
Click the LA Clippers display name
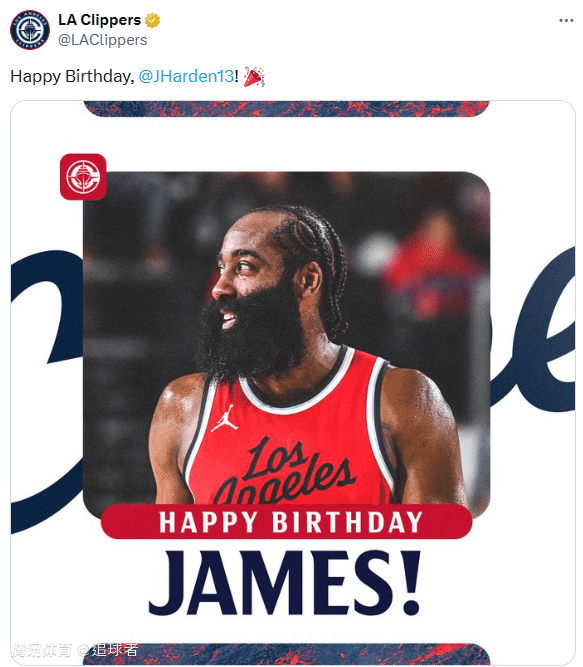point(100,20)
